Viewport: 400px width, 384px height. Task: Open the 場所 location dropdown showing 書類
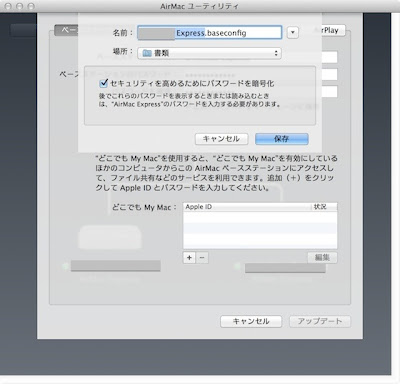pyautogui.click(x=209, y=53)
